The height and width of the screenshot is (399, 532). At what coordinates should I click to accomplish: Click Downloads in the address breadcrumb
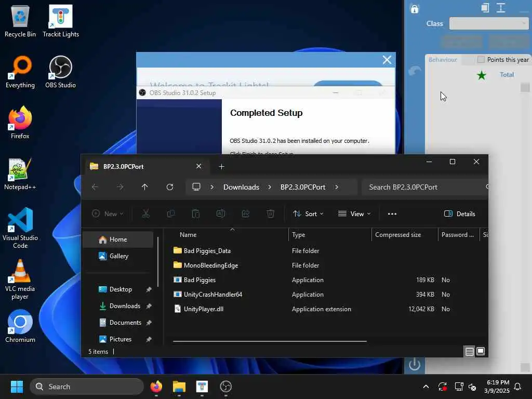pos(241,187)
